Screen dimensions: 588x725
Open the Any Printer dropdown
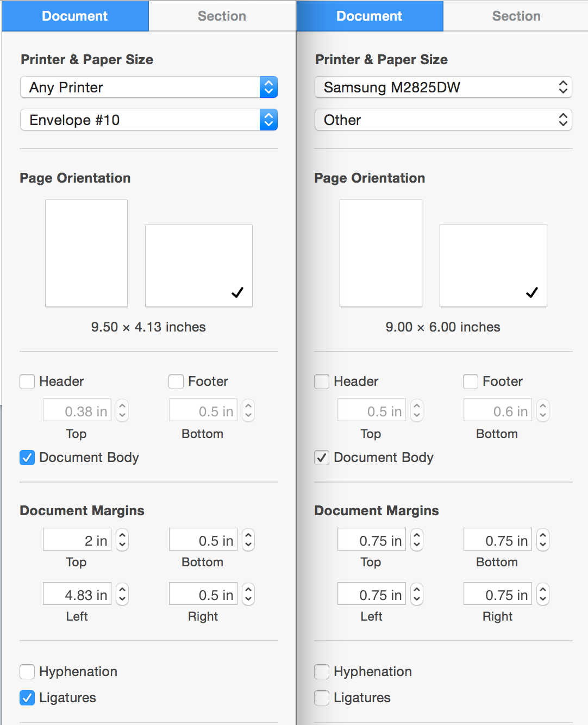[149, 87]
